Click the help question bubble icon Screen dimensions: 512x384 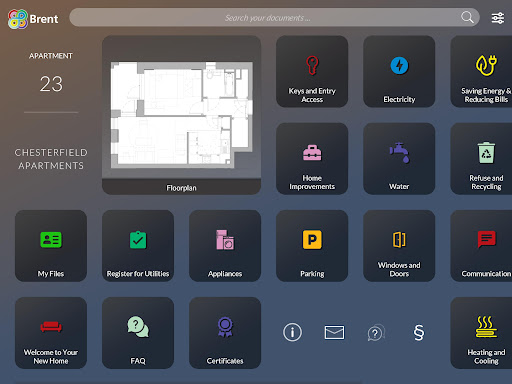pyautogui.click(x=376, y=333)
